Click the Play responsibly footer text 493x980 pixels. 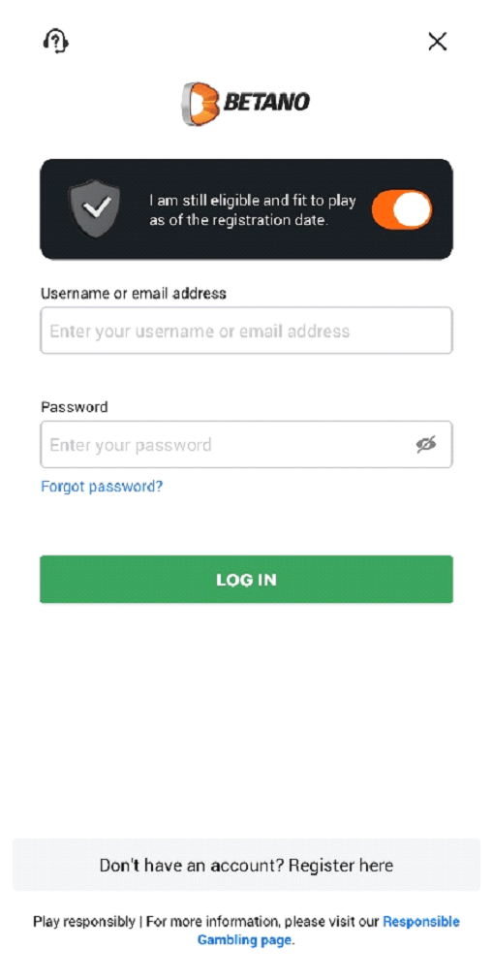coord(84,922)
